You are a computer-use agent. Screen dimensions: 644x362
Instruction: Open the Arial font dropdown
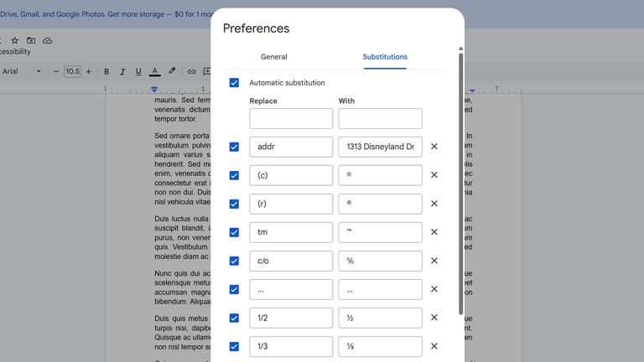pyautogui.click(x=21, y=71)
